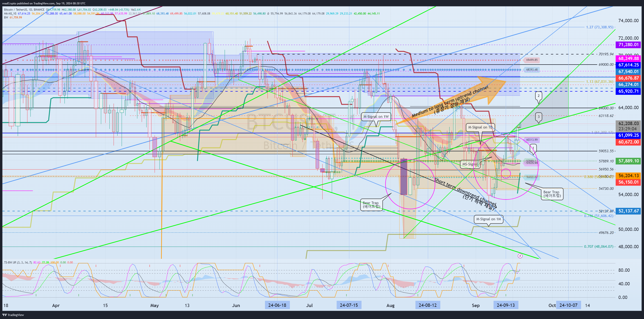Select the 'M-Signal on 1M' callout
The image size is (644, 319).
pos(488,219)
